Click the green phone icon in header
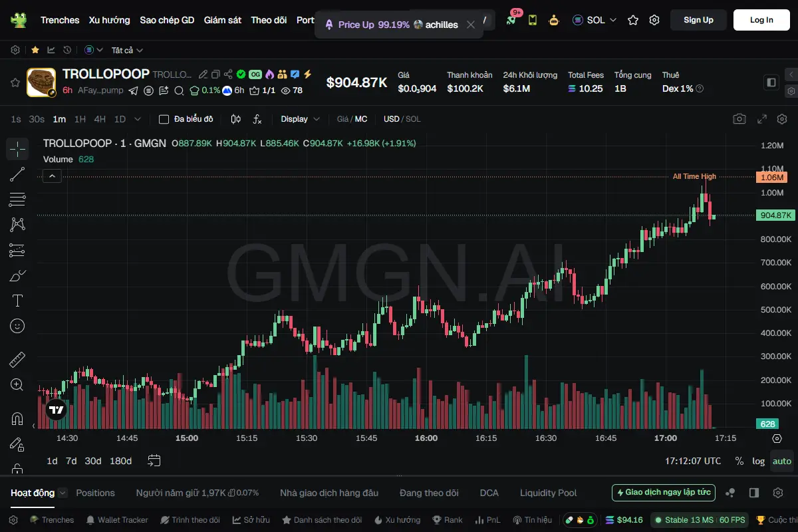 point(533,20)
